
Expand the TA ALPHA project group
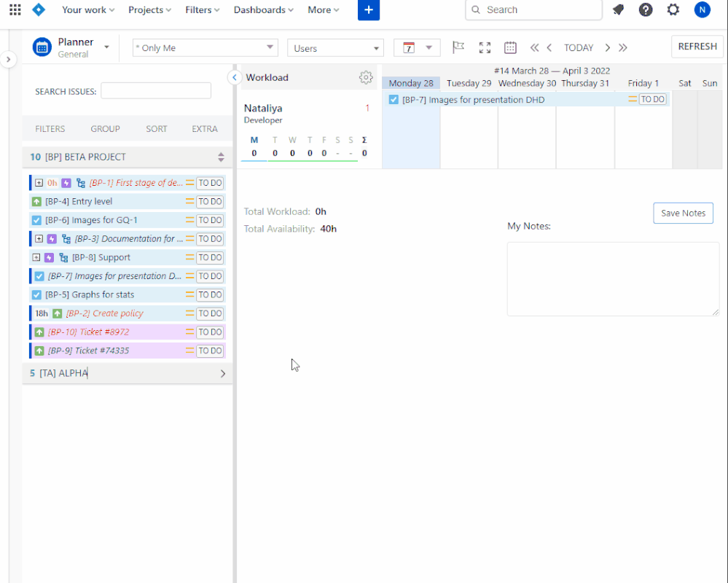point(223,372)
